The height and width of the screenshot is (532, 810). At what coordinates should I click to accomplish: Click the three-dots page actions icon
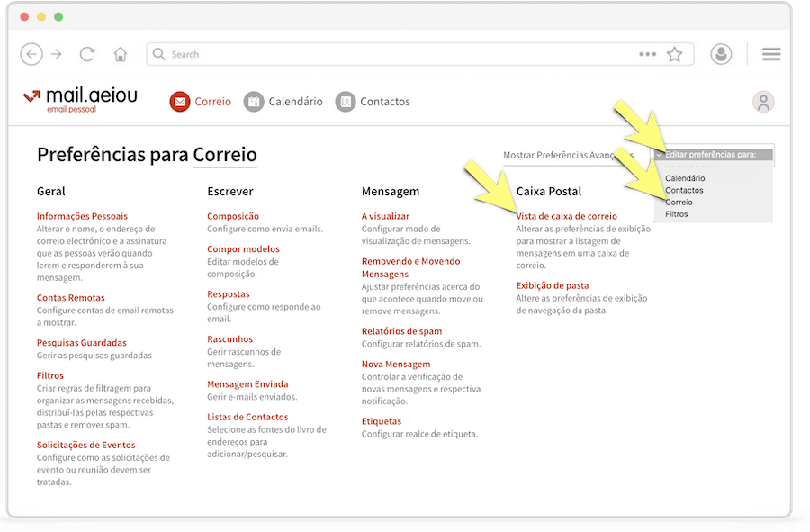tap(647, 54)
